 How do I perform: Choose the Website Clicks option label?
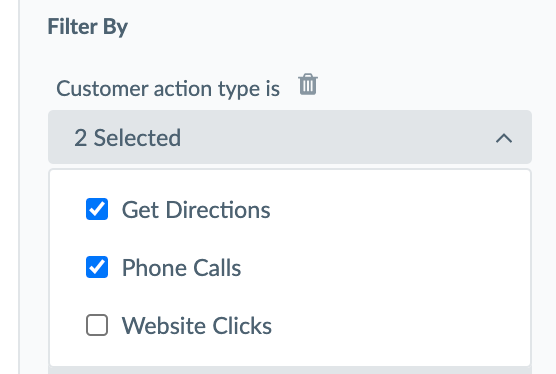(197, 325)
